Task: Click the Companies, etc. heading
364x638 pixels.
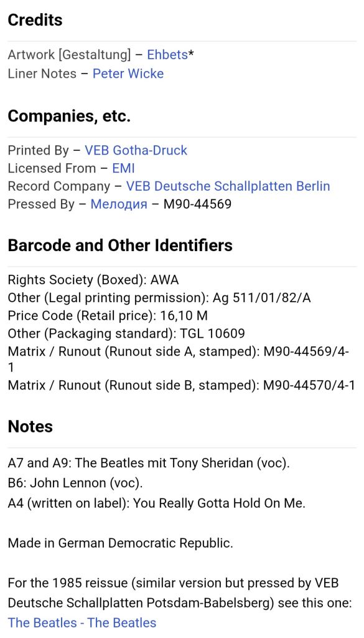Action: (x=69, y=117)
